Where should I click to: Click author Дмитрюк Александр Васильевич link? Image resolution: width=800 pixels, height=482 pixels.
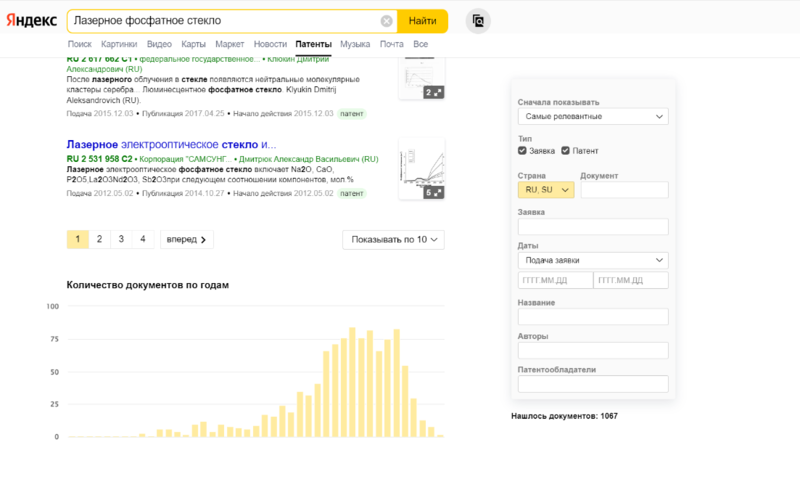[x=309, y=159]
